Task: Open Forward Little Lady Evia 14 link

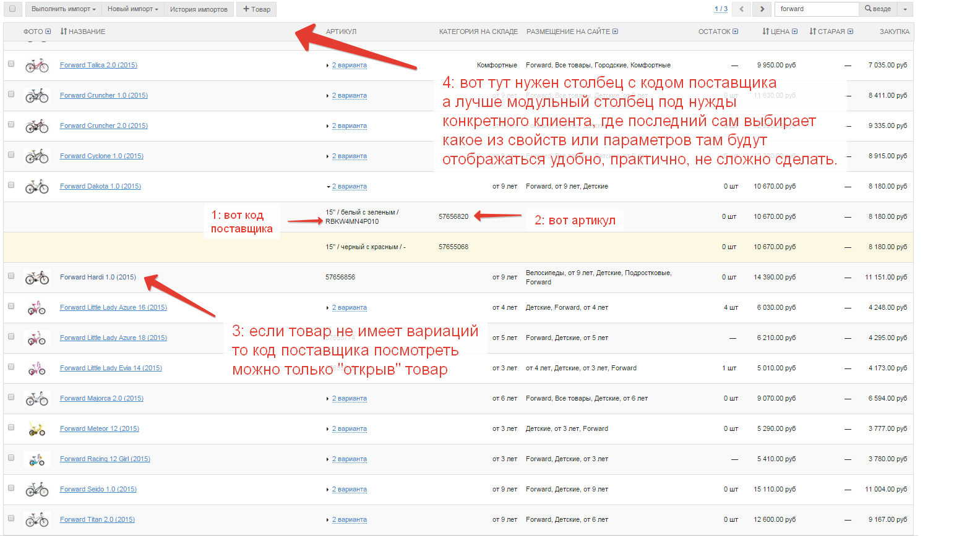Action: point(111,368)
